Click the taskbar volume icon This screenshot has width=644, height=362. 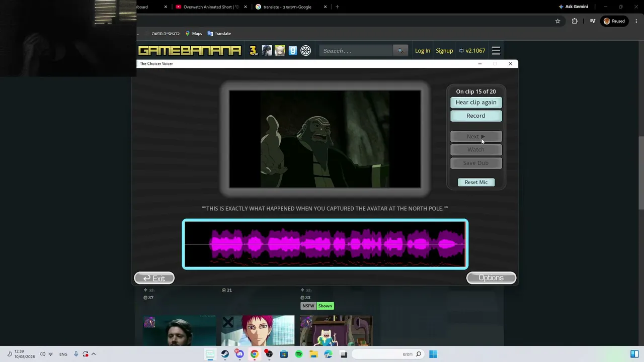42,354
